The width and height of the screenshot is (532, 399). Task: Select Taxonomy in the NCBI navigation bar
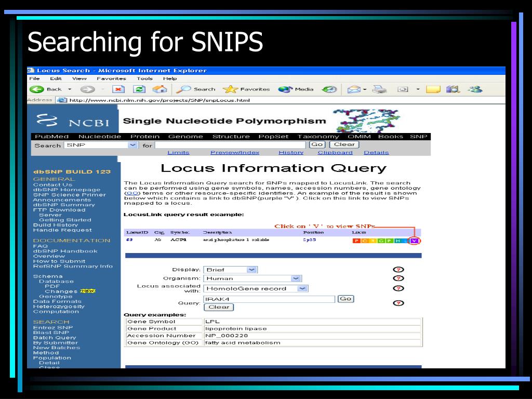(318, 137)
